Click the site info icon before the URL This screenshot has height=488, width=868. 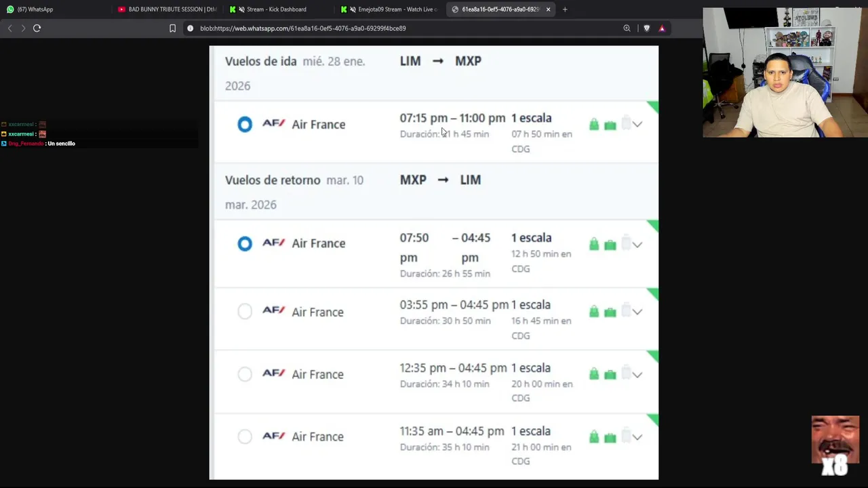(190, 28)
